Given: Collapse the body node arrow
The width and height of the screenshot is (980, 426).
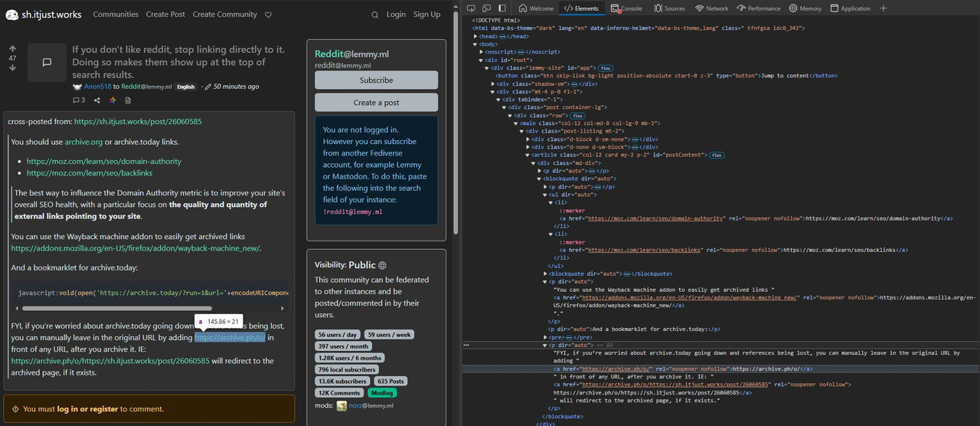Looking at the screenshot, I should click(x=476, y=44).
